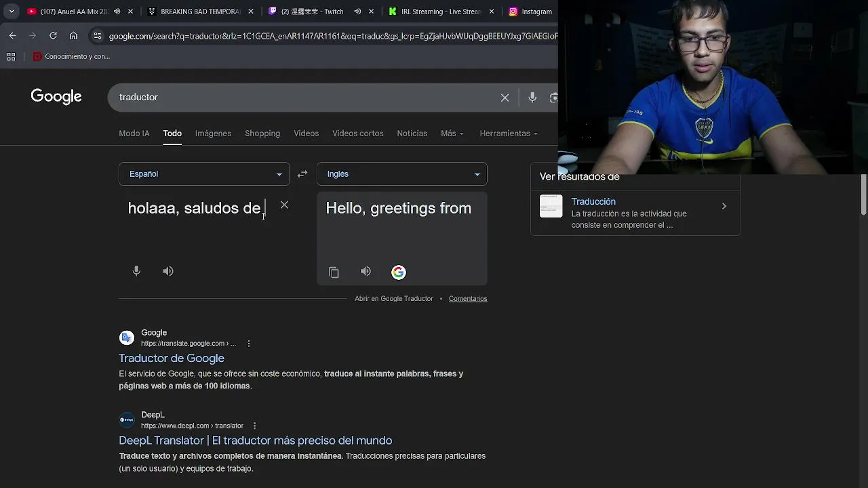
Task: Open the tab search dropdown arrow
Action: 12,12
